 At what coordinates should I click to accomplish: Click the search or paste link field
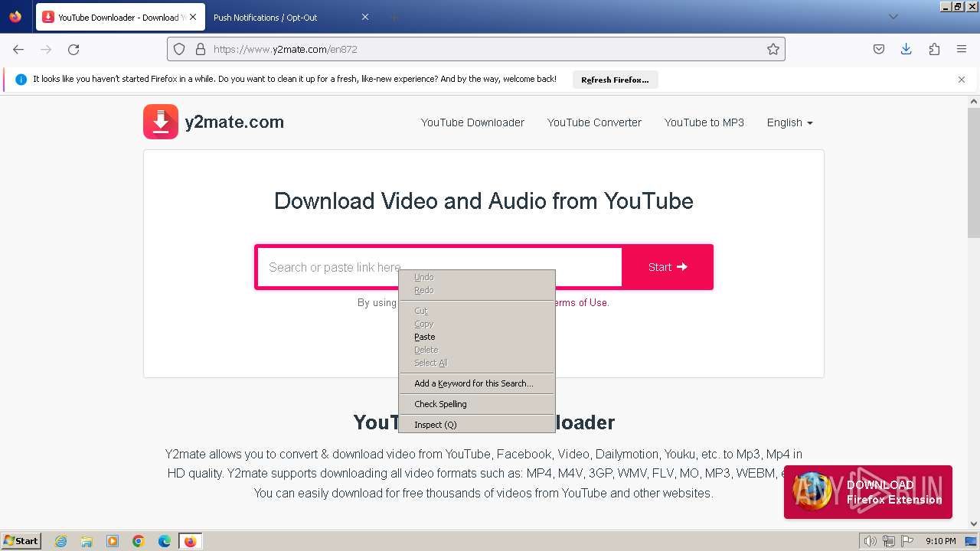pos(439,267)
